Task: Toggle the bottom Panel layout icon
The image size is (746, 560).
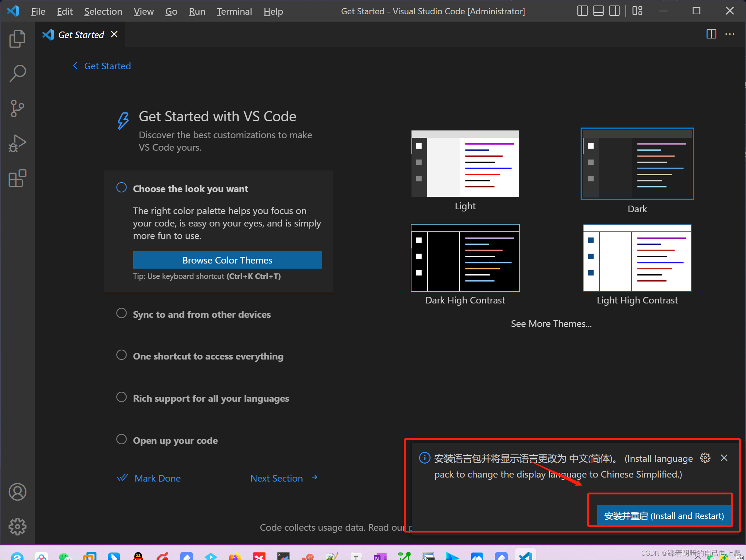Action: (x=598, y=11)
